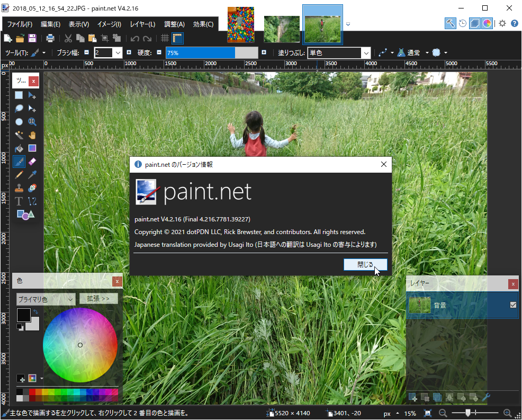Select the Clone Stamp tool
This screenshot has width=522, height=420.
click(19, 187)
